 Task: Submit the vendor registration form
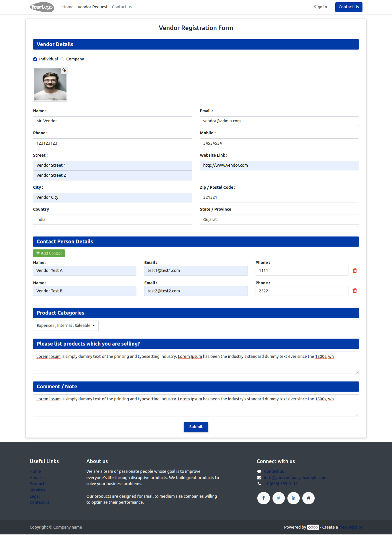(196, 427)
